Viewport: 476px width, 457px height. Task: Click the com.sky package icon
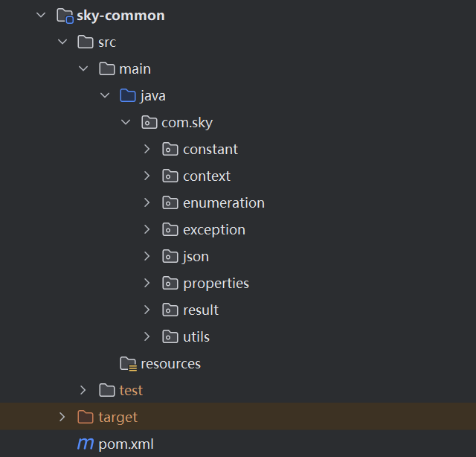pos(149,123)
